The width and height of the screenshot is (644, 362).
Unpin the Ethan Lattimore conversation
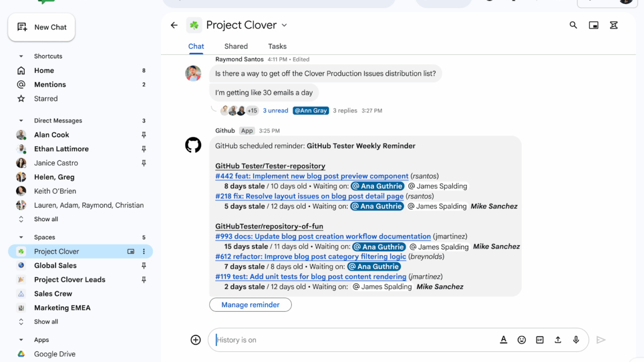144,149
